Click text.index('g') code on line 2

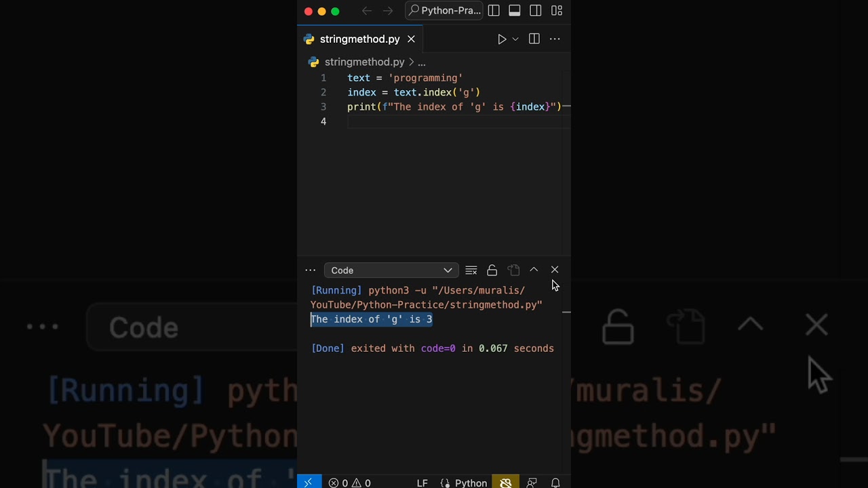click(x=437, y=92)
